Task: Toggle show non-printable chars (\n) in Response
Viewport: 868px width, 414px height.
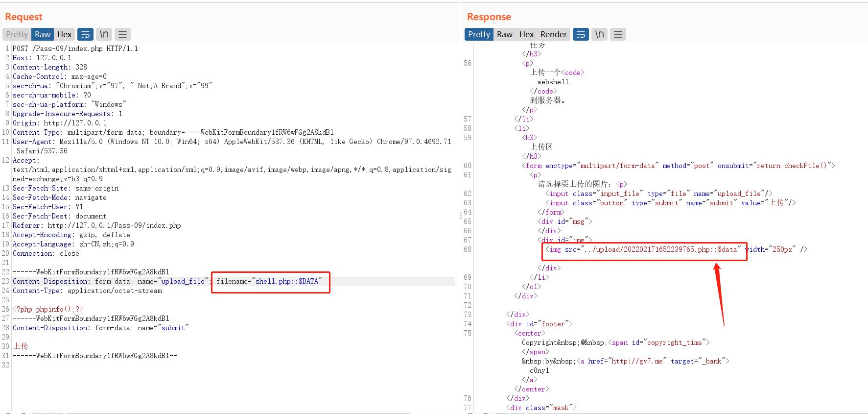Action: [x=600, y=34]
